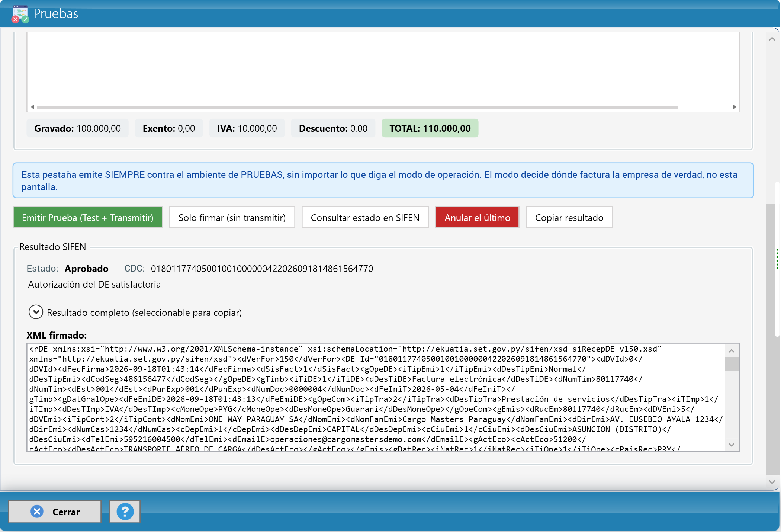This screenshot has height=532, width=781.
Task: Cancel the last document with Anular el último
Action: click(478, 217)
